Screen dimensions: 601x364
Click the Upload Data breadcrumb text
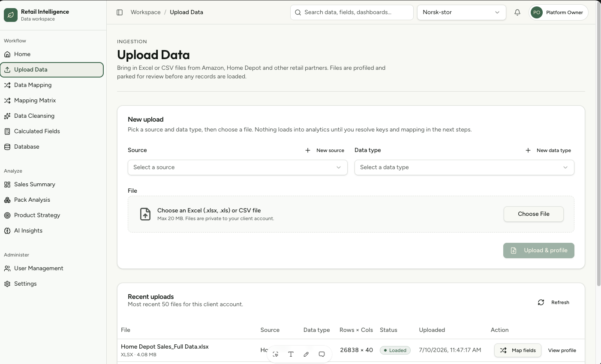pyautogui.click(x=186, y=12)
